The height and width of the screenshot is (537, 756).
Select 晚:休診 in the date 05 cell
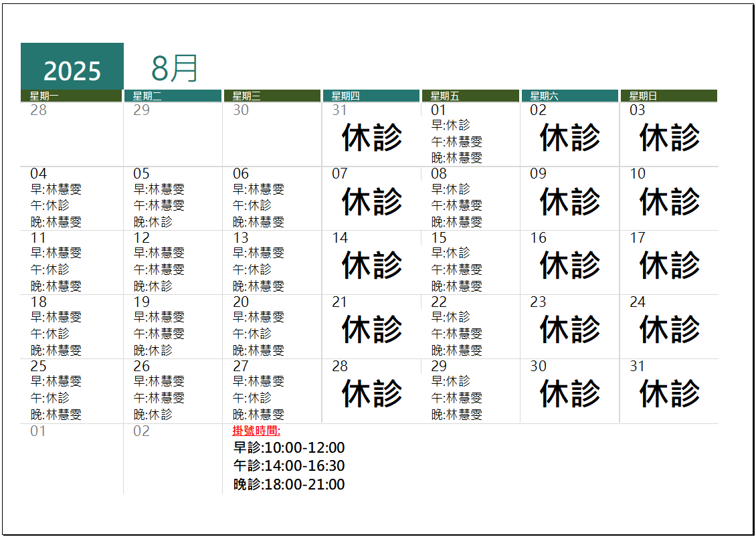coord(153,222)
